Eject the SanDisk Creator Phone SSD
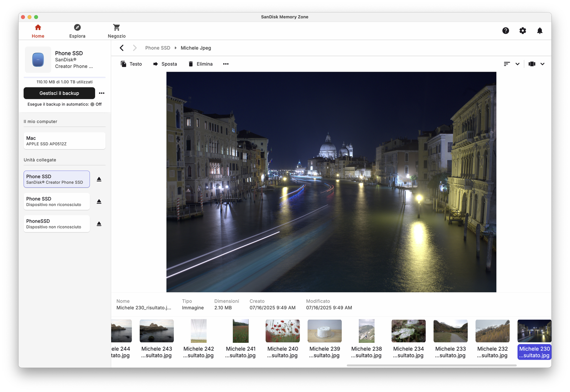The width and height of the screenshot is (570, 392). (x=99, y=179)
